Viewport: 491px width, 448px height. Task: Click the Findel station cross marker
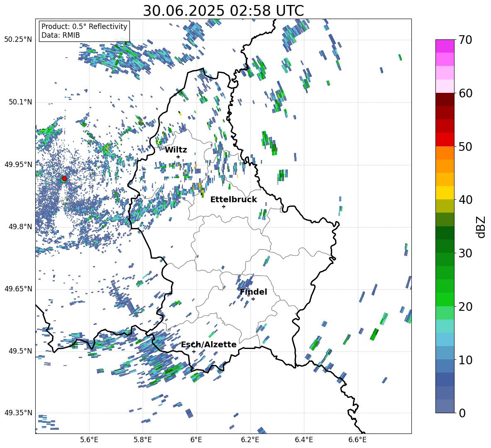tap(253, 299)
